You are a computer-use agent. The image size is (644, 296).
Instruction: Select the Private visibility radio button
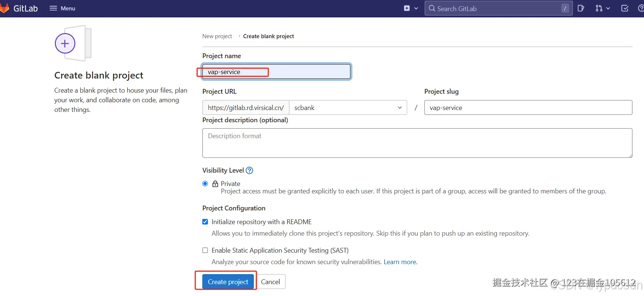pos(205,184)
